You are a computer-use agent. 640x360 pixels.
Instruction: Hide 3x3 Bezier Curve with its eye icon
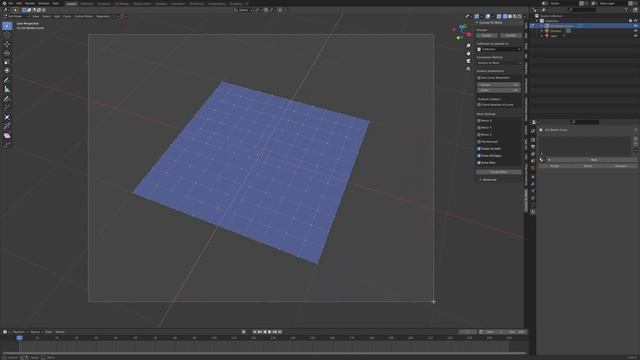635,26
